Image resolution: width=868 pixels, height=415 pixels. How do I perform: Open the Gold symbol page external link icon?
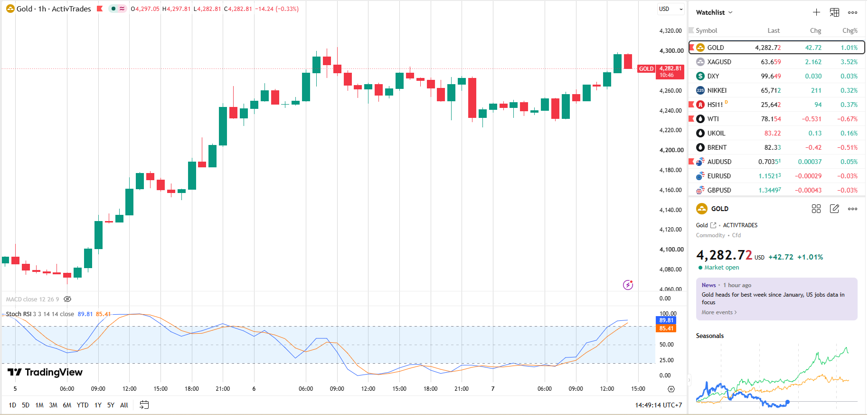(x=713, y=225)
